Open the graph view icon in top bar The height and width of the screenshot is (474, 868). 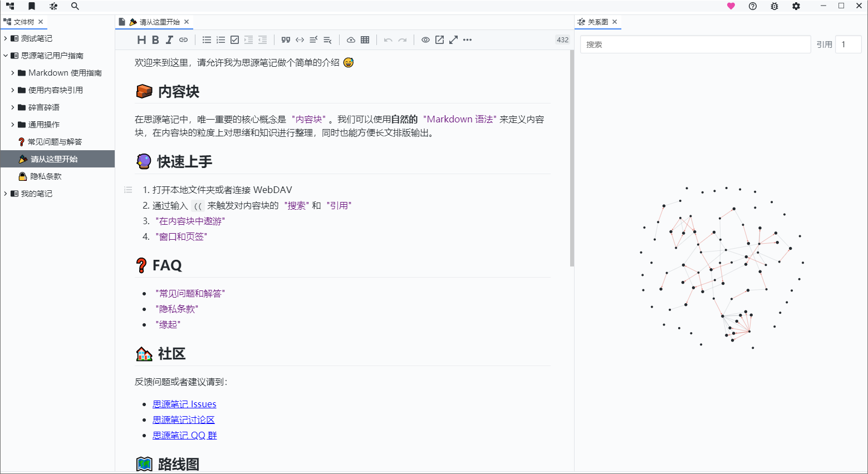pyautogui.click(x=53, y=6)
